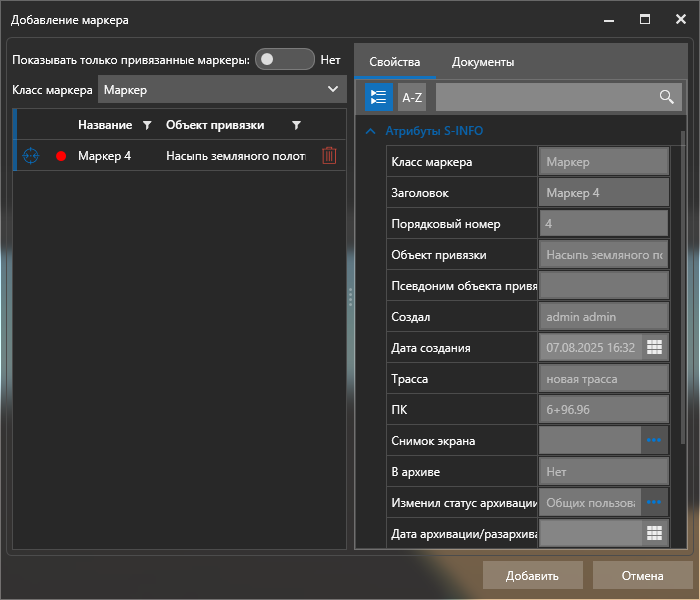The image size is (700, 600).
Task: Click ellipsis button for Снимок экрана
Action: [654, 440]
